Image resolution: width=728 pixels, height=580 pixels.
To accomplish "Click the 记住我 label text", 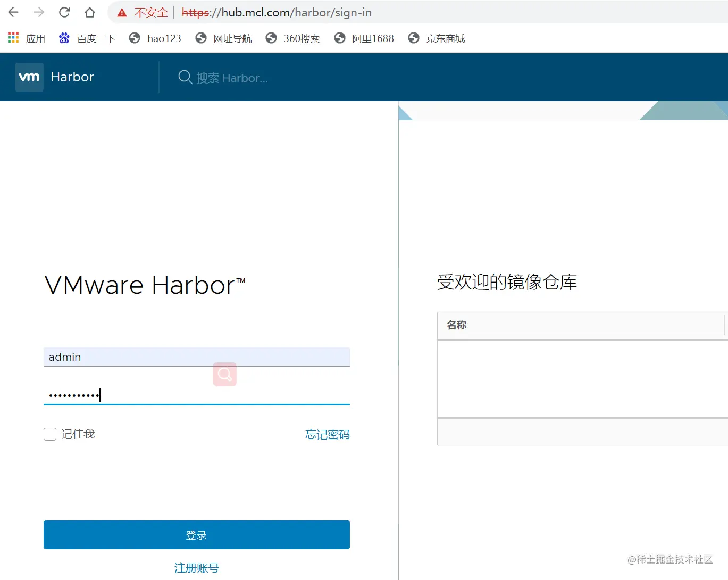I will pyautogui.click(x=78, y=434).
